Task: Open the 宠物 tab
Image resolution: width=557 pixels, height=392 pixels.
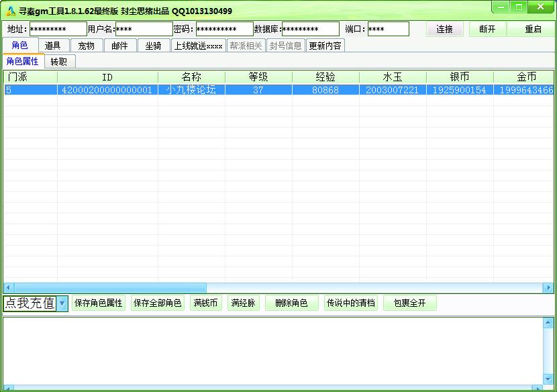Action: 87,46
